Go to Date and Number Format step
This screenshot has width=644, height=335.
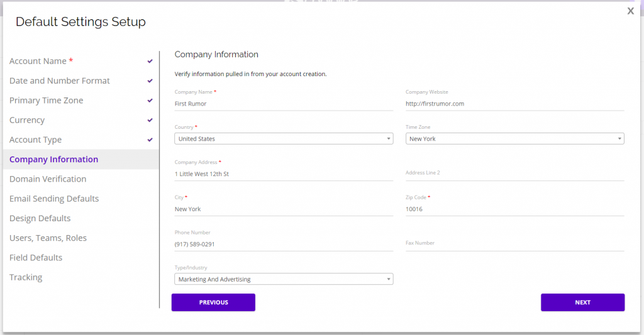click(x=81, y=81)
